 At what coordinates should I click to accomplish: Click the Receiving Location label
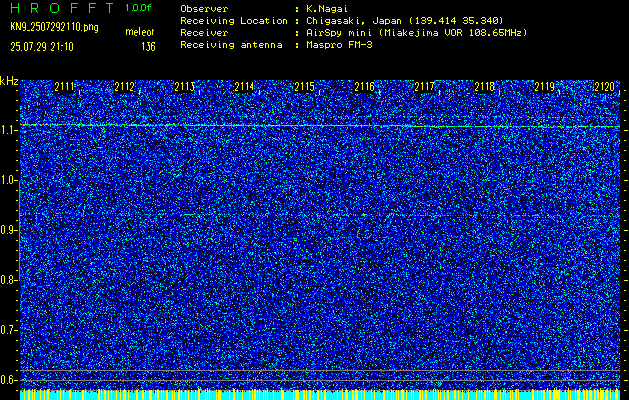pyautogui.click(x=234, y=21)
